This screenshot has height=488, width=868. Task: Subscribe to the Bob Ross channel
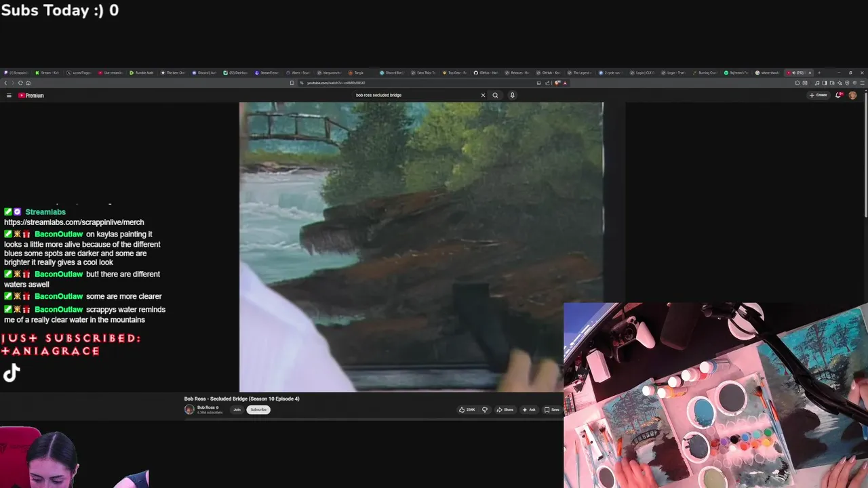point(258,409)
